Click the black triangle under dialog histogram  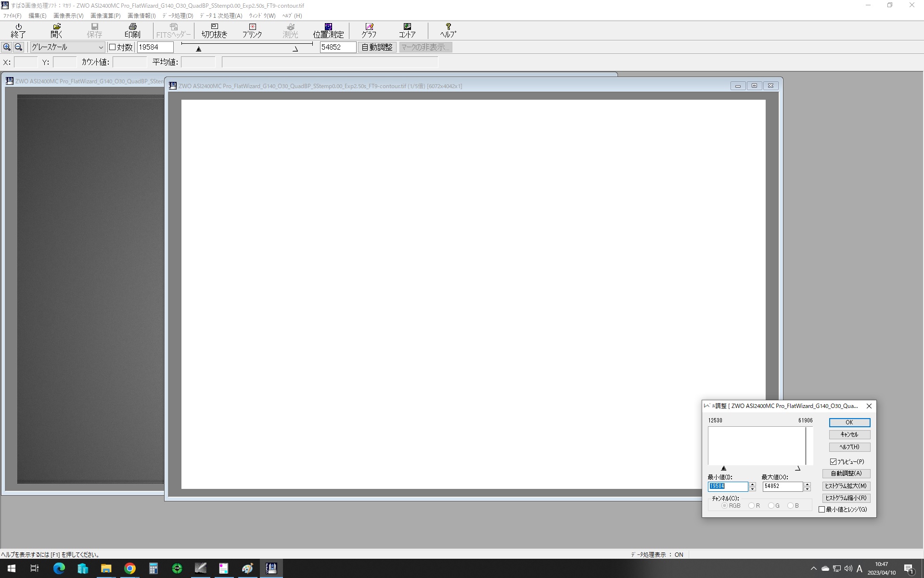[723, 468]
